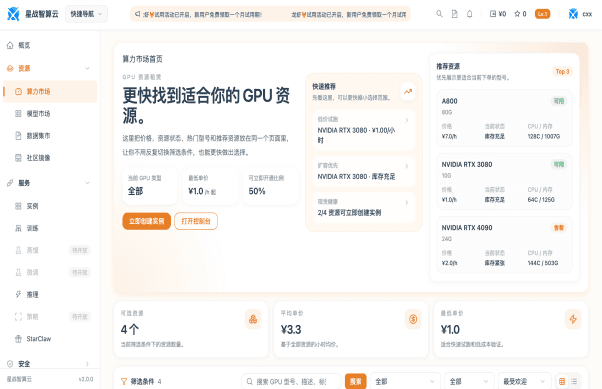602x389 pixels.
Task: Focus the 搜索 GPU 型号 search field
Action: point(291,381)
